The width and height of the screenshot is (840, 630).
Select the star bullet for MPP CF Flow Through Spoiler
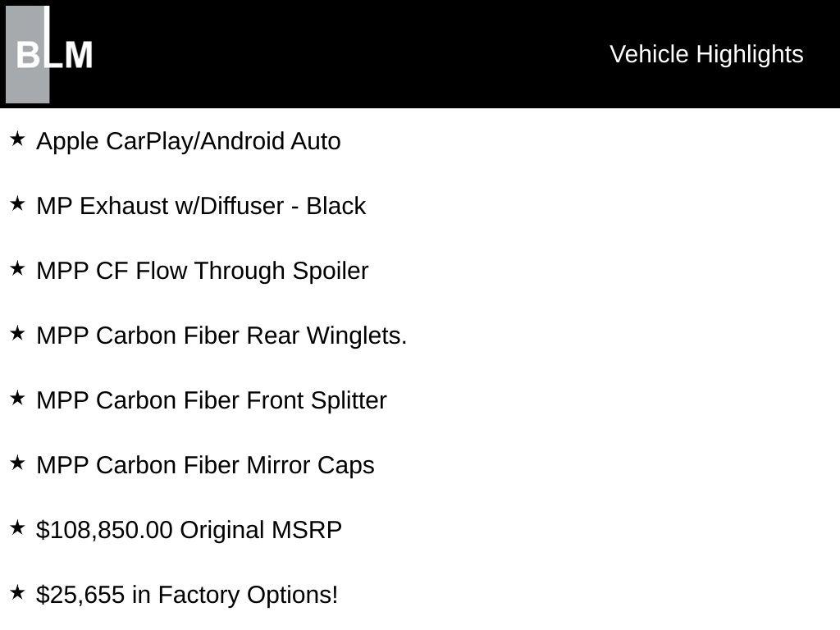[x=17, y=269]
